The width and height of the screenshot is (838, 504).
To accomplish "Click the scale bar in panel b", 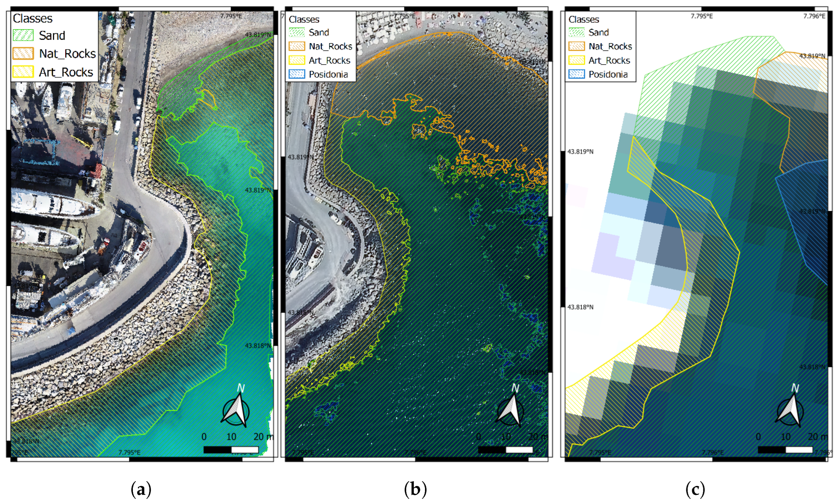I will click(506, 450).
